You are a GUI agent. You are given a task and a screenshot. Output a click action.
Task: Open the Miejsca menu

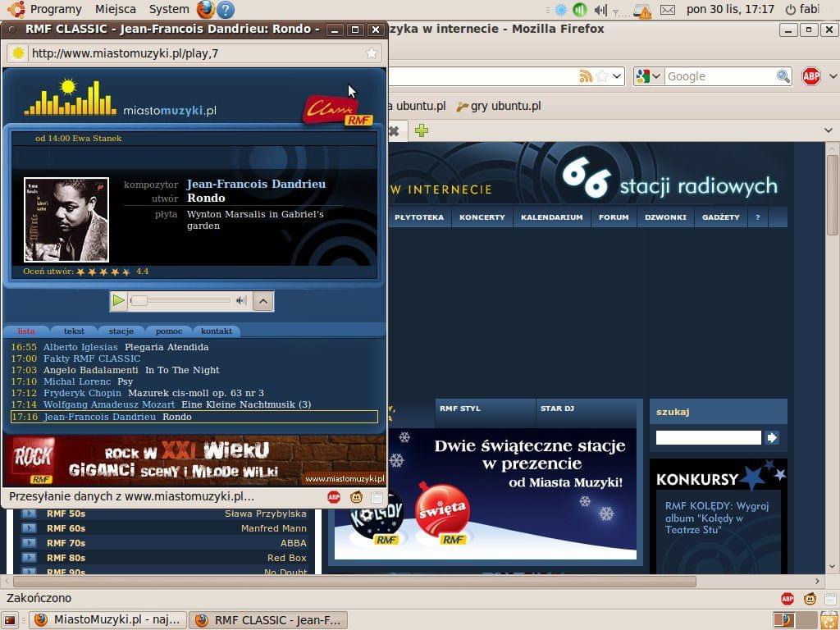point(115,9)
